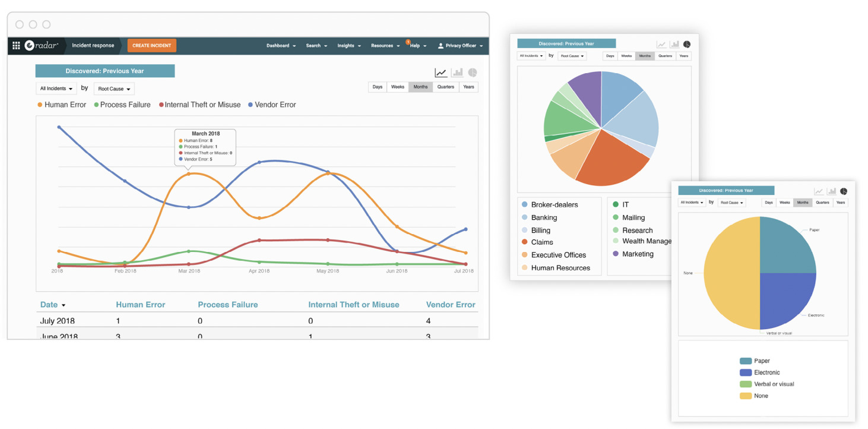
Task: Click the app grid icon next to Radar logo
Action: [15, 46]
